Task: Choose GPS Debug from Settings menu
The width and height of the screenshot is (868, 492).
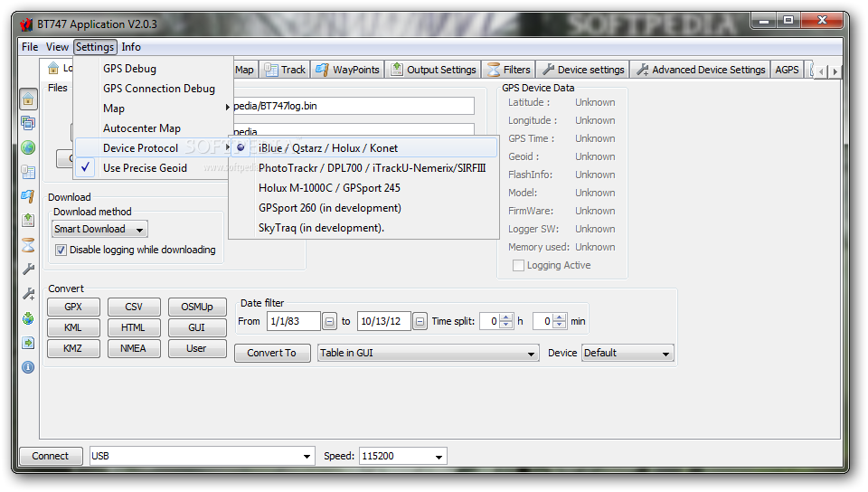Action: click(153, 69)
